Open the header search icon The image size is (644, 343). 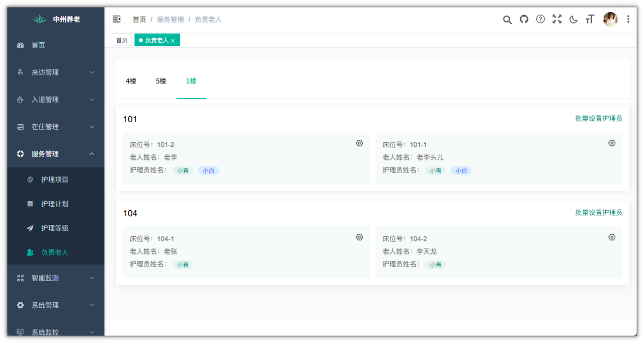(507, 19)
